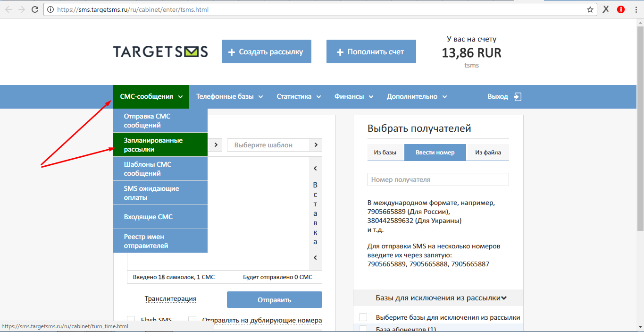
Task: Click the dropdown arrow left of template selector
Action: tap(216, 145)
